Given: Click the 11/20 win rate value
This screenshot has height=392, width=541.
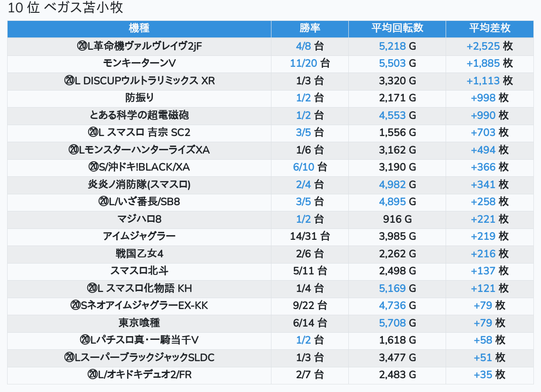Looking at the screenshot, I should click(x=303, y=63).
